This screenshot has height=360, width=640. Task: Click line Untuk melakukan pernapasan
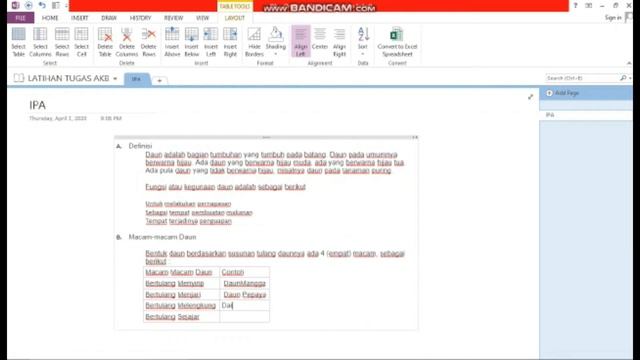click(x=188, y=204)
